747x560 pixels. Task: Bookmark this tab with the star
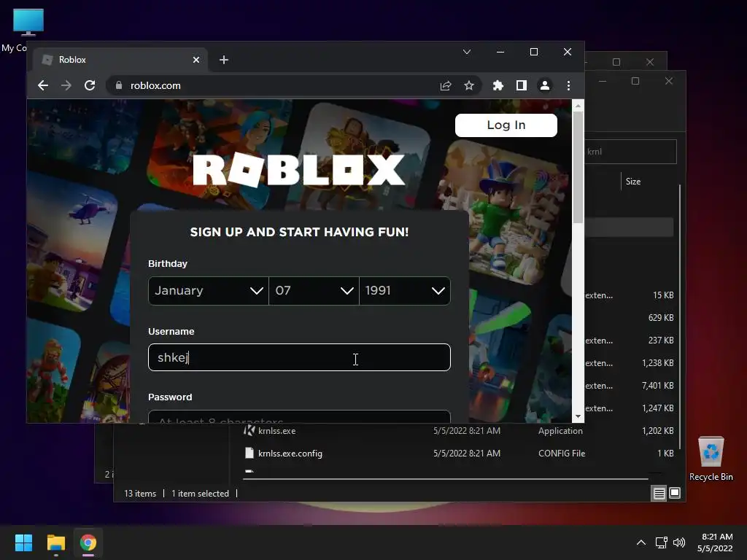(x=469, y=85)
